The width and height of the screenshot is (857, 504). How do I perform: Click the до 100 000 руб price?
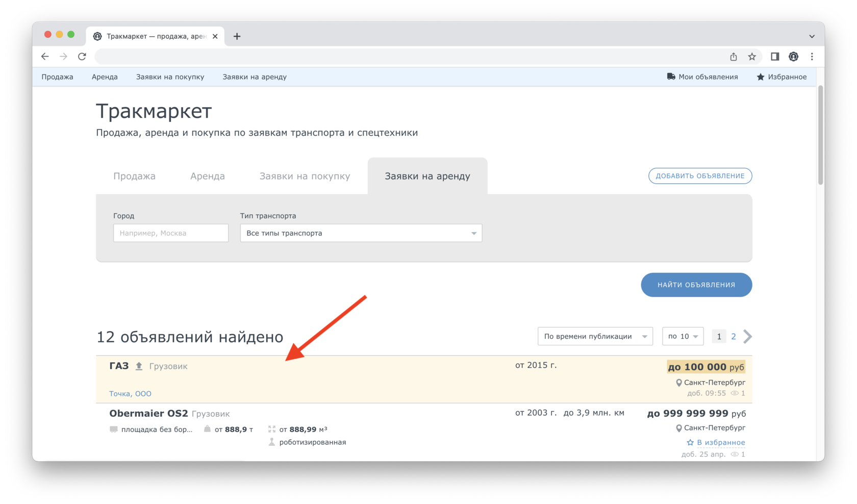click(706, 367)
